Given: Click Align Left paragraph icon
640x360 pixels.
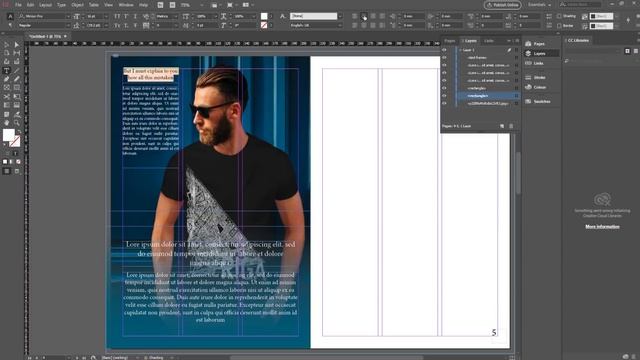Looking at the screenshot, I should click(354, 16).
